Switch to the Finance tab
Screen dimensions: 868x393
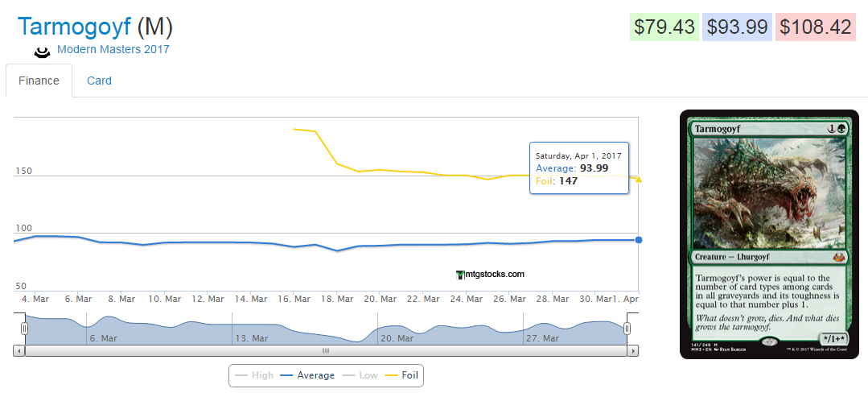tap(39, 81)
